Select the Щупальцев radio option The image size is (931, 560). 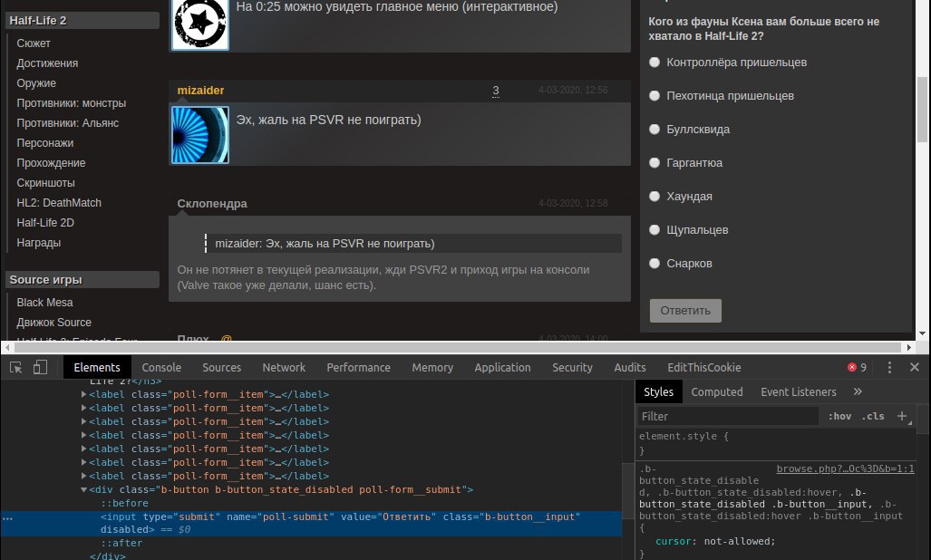click(x=655, y=229)
